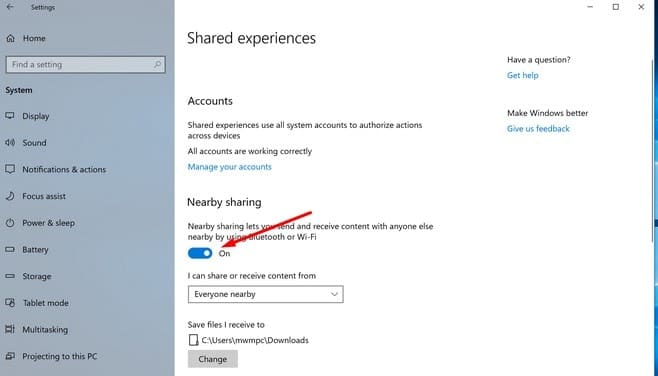
Task: Select Notifications & actions
Action: tap(64, 170)
